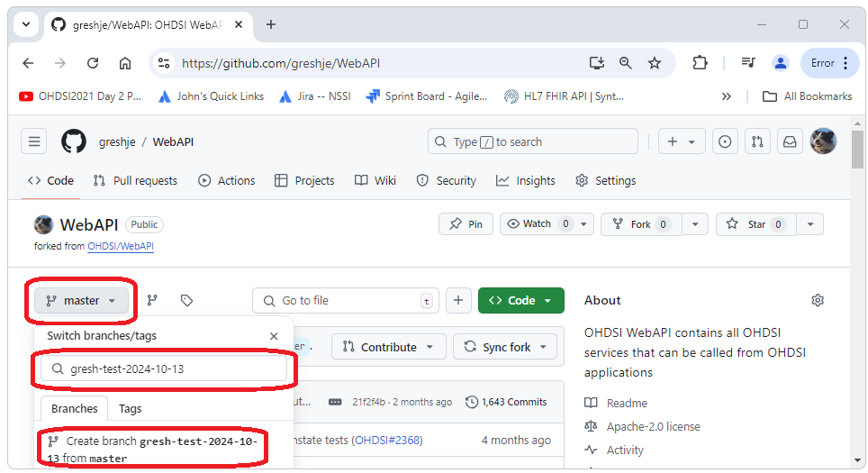Open the GitHub homepage via Octocat logo
Viewport: 868px width, 473px height.
(x=74, y=141)
